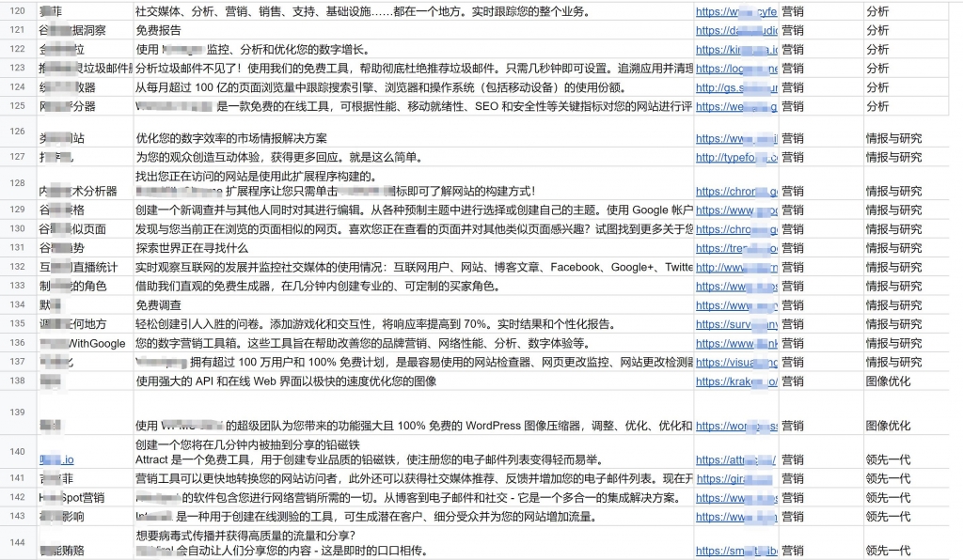Click the name cell ending Spot营销
The image size is (963, 560).
[85, 498]
